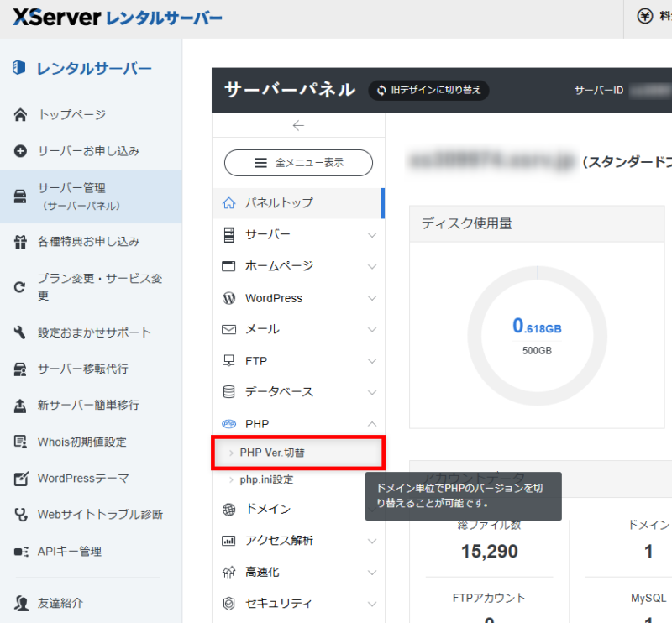Click the disk usage donut chart
The width and height of the screenshot is (672, 623).
537,334
